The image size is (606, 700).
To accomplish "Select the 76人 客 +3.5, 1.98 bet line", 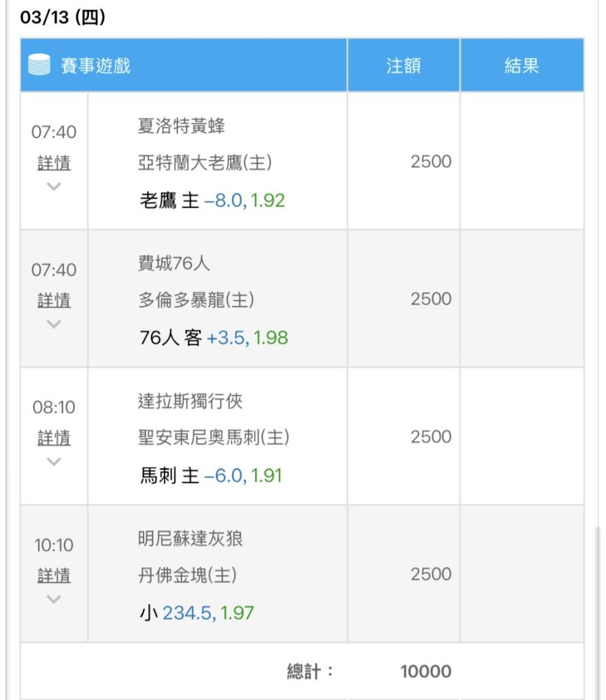I will tap(214, 338).
